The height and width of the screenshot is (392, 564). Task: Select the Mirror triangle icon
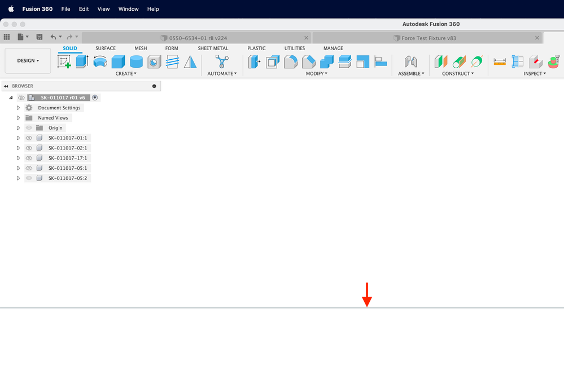click(x=190, y=61)
